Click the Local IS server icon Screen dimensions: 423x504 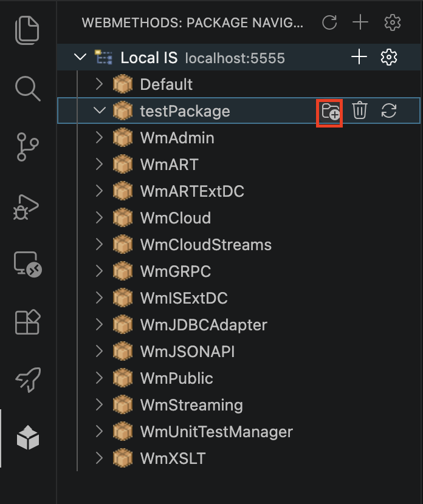pos(103,57)
